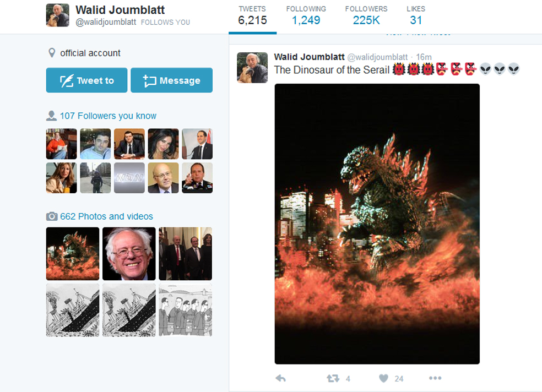Click the location pin icon beside official account
The width and height of the screenshot is (542, 392).
52,53
